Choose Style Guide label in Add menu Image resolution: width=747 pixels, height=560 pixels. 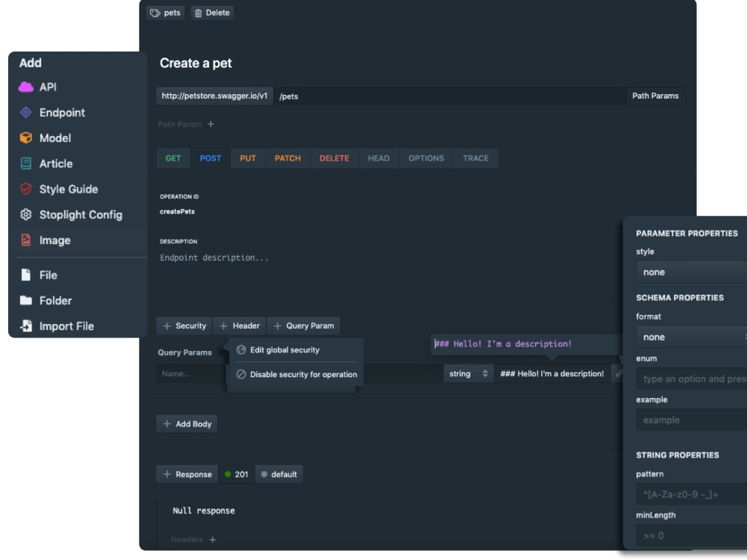(x=69, y=189)
